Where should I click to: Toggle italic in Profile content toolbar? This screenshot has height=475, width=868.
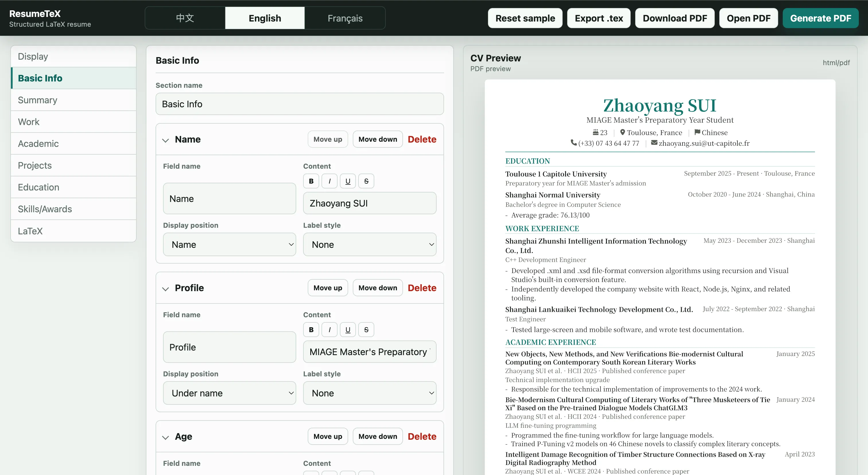click(x=330, y=330)
